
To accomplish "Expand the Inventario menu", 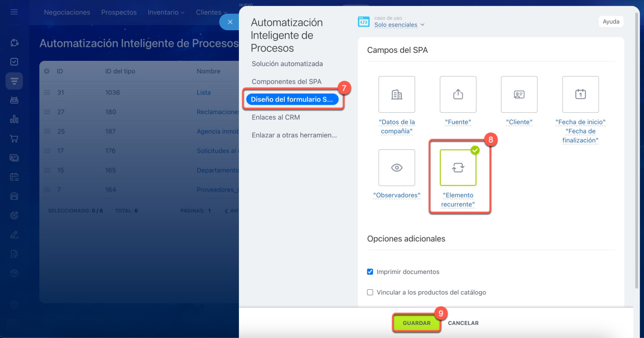I will [x=166, y=12].
